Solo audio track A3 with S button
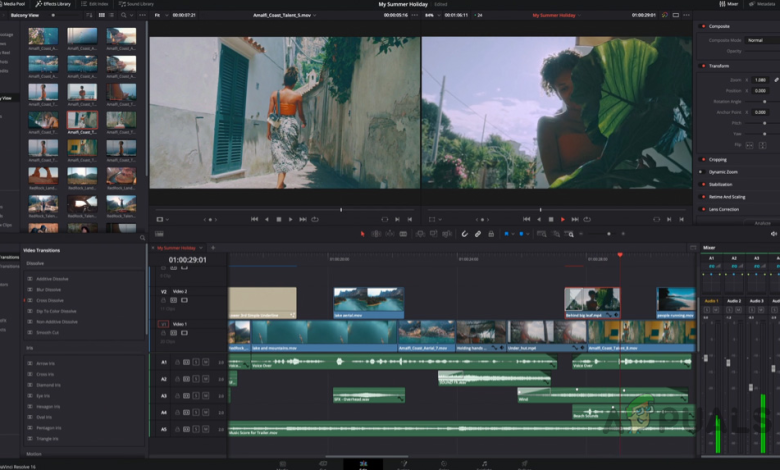 tap(196, 396)
